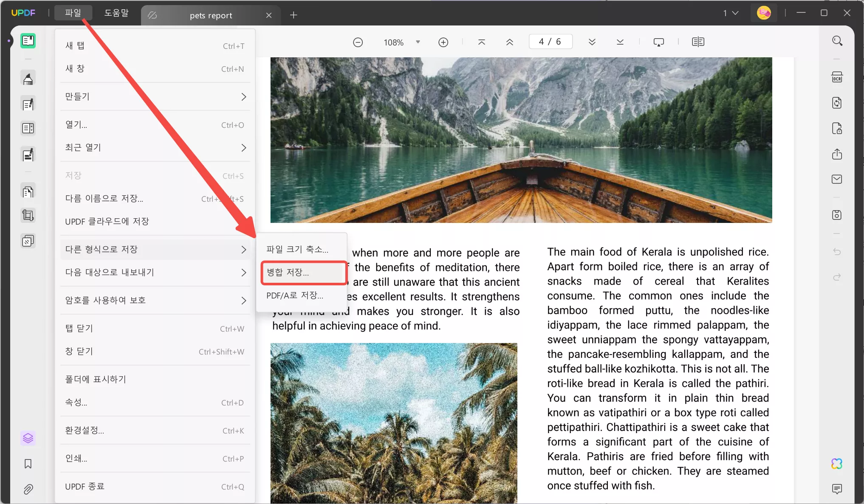
Task: Open the Bookmark panel icon
Action: pyautogui.click(x=28, y=464)
